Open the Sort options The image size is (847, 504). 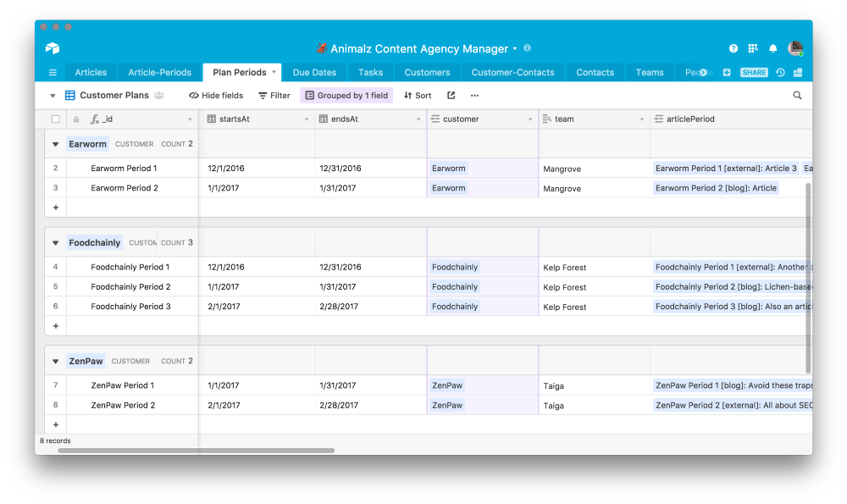pyautogui.click(x=418, y=96)
